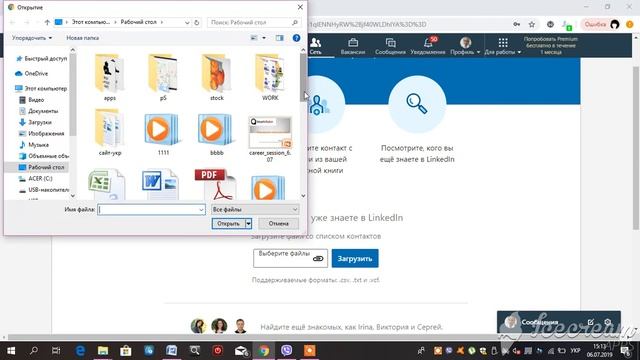
Task: Open the Документы folder in the tree
Action: coord(39,111)
